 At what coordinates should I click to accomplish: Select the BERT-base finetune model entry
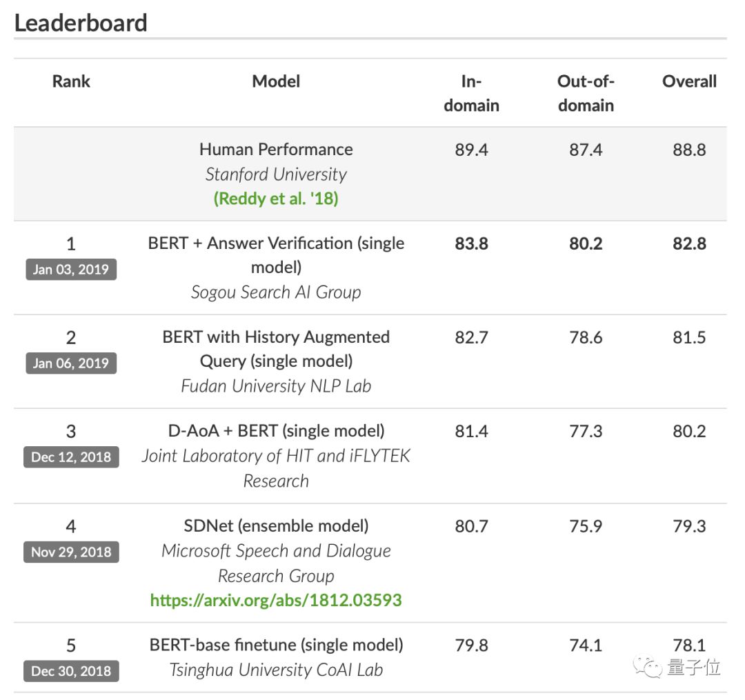(276, 645)
